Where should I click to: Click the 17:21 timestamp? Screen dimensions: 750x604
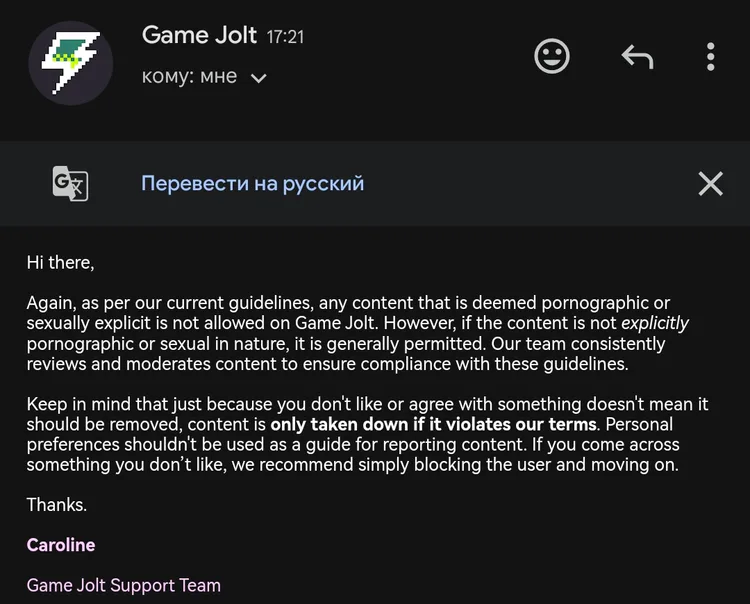tap(285, 37)
